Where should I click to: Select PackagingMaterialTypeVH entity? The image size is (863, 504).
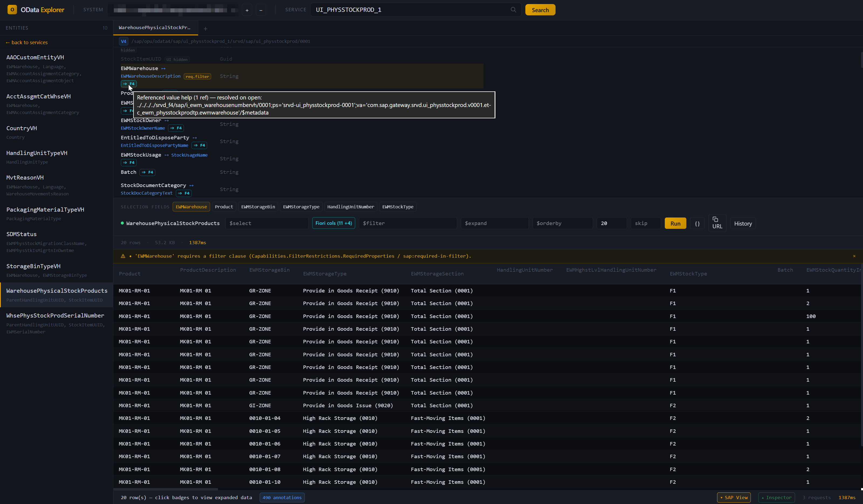pos(57,213)
